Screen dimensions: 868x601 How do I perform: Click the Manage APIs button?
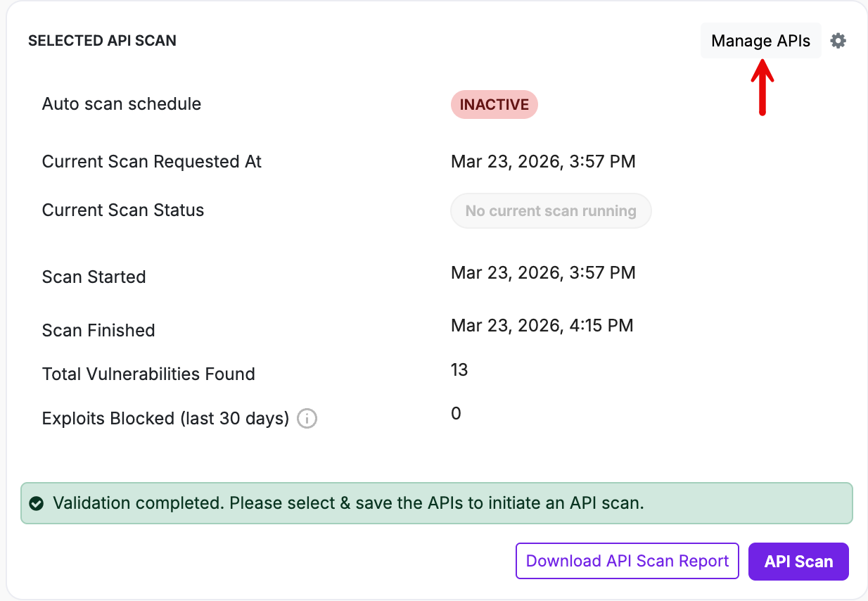point(760,41)
